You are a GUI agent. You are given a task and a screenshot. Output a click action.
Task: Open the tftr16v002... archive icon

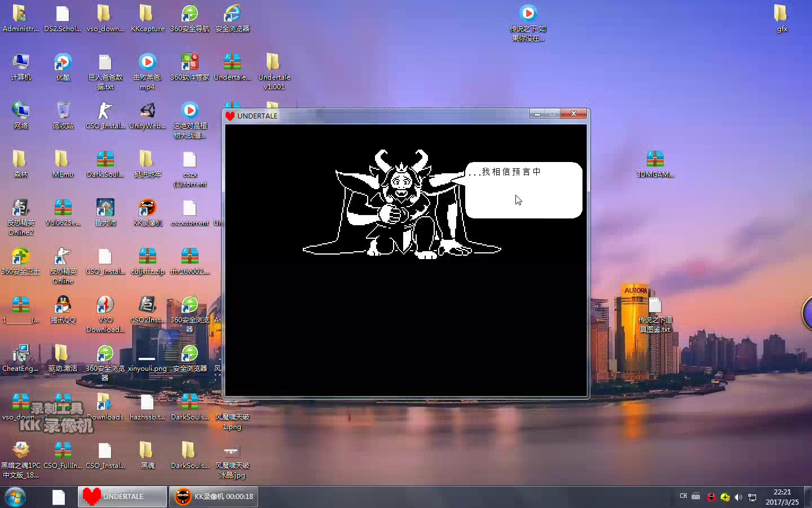[x=189, y=261]
